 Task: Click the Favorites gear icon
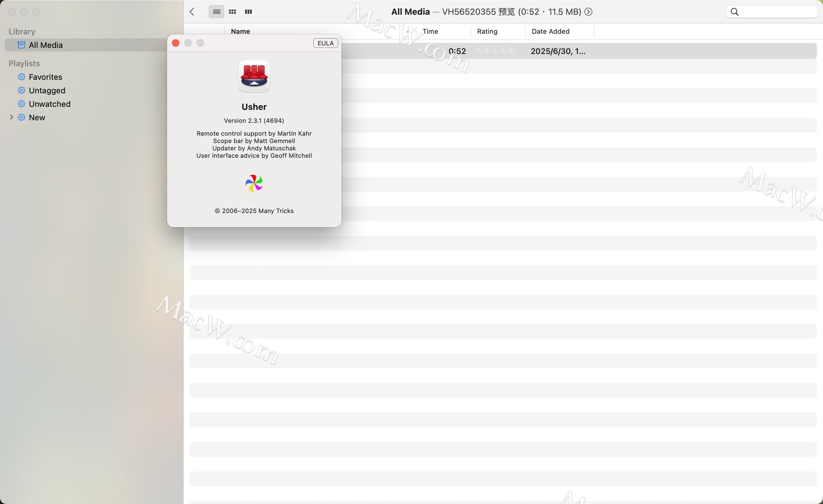[x=21, y=77]
